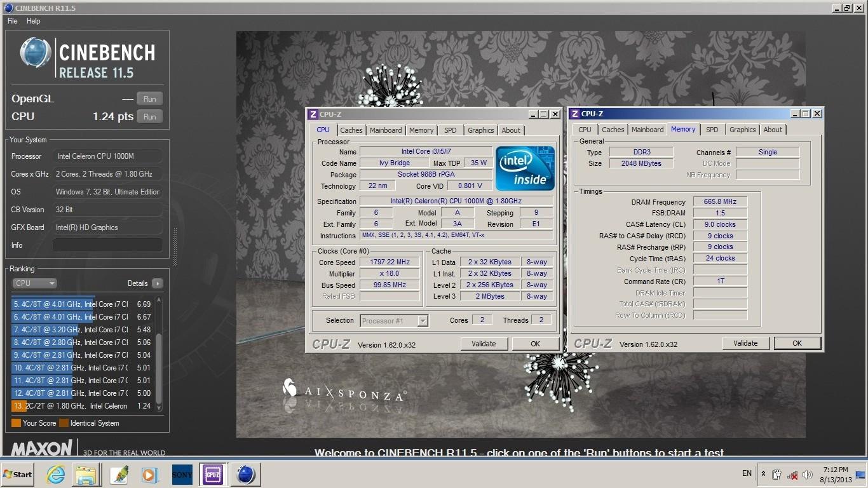Select ranking row 7 with score 5.48

click(x=82, y=330)
